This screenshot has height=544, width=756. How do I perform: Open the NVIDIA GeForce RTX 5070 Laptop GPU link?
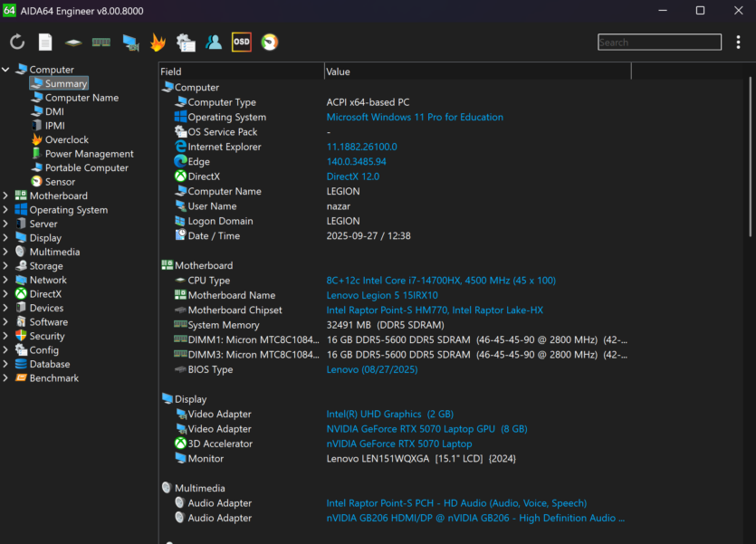pos(426,429)
